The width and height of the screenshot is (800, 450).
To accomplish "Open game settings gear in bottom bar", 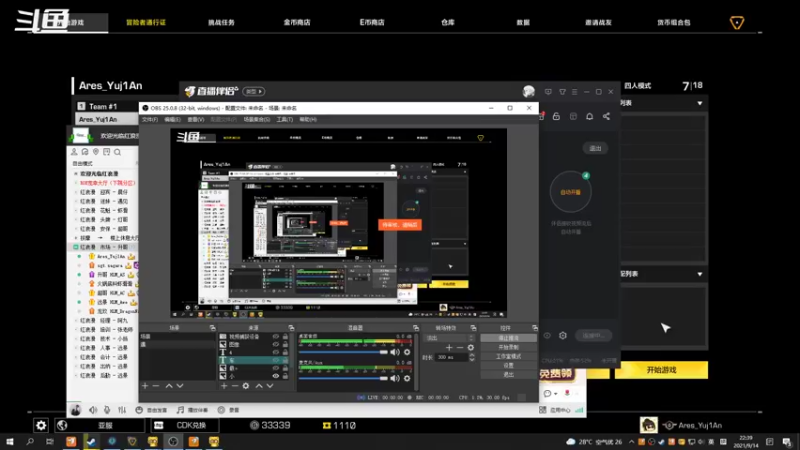I will (x=41, y=425).
